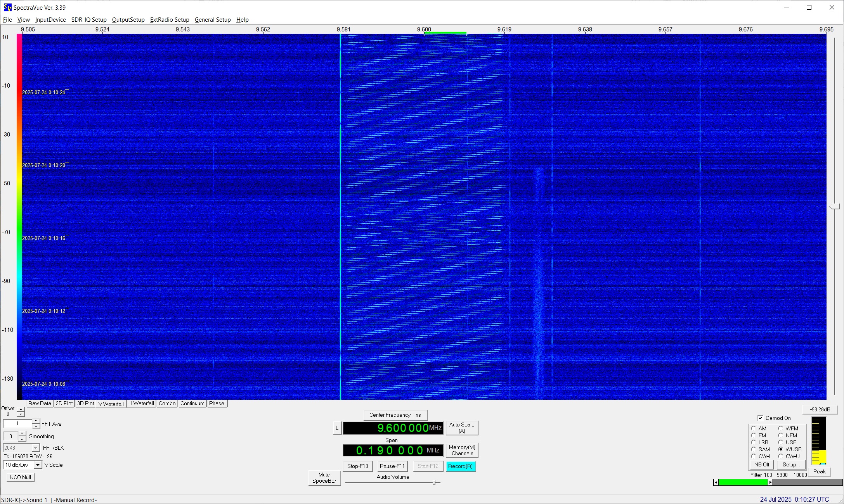Image resolution: width=844 pixels, height=504 pixels.
Task: Select USB demodulation mode
Action: (x=780, y=442)
